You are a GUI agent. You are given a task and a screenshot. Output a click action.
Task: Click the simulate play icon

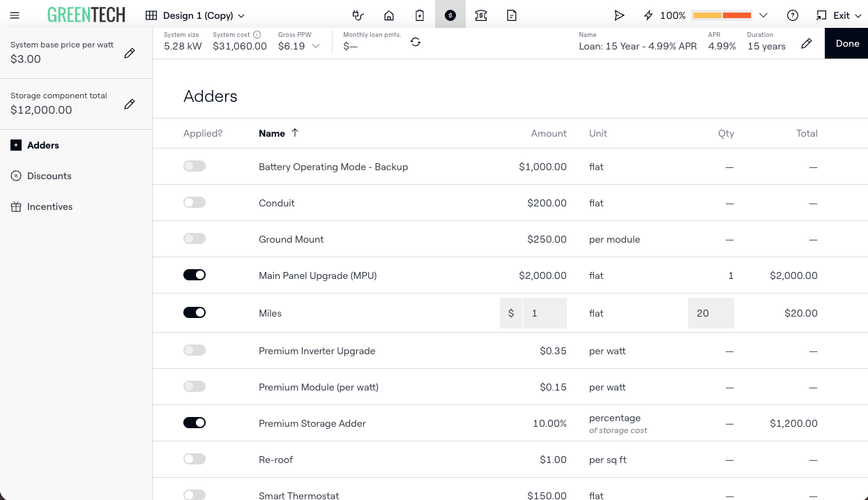coord(618,15)
